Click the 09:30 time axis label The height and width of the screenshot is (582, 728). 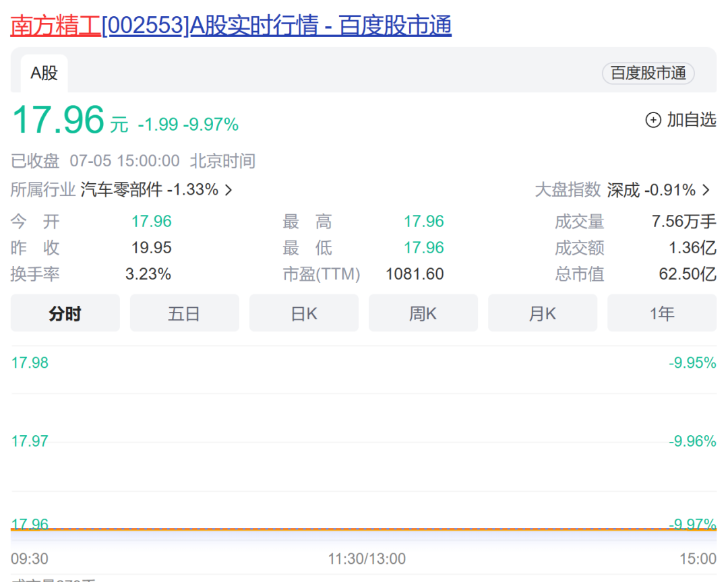[29, 558]
